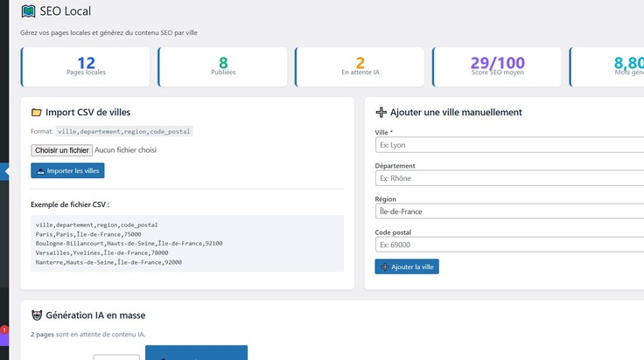Click the example CSV code block
644x360 pixels.
point(187,243)
